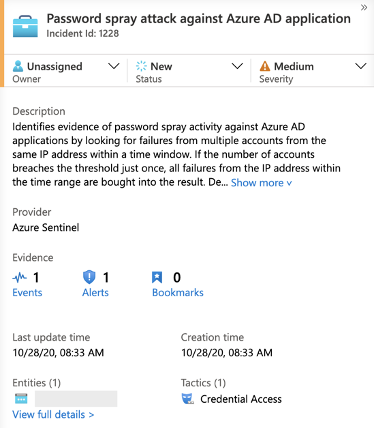Click the entity host icon

tap(21, 399)
